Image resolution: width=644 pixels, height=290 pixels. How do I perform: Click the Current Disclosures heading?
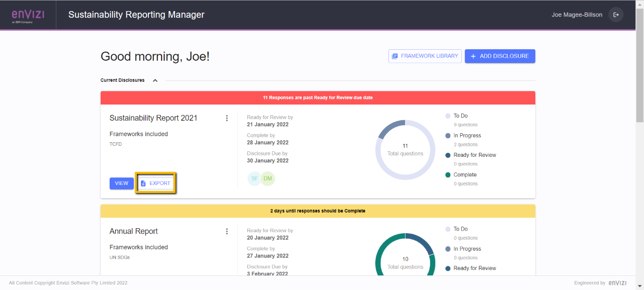pyautogui.click(x=122, y=80)
